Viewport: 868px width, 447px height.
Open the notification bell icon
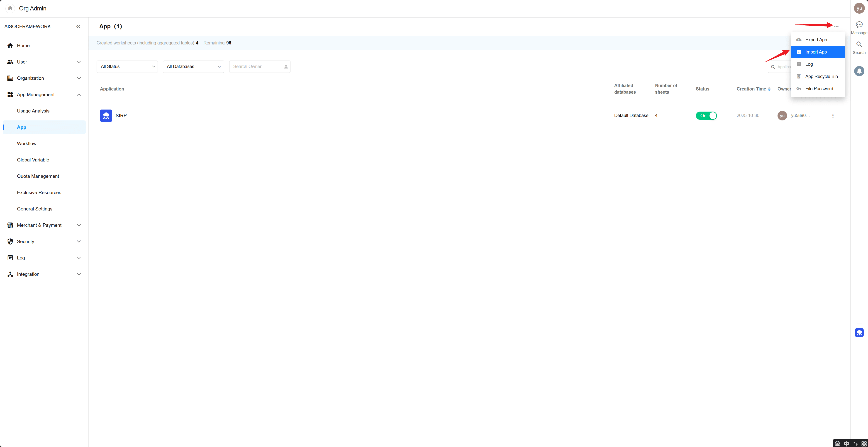(x=859, y=71)
